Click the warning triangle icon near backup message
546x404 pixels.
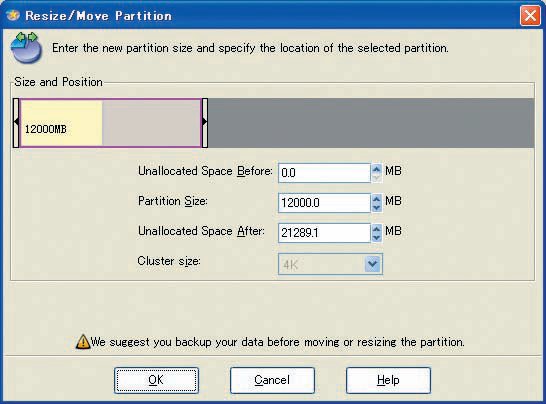pyautogui.click(x=83, y=342)
